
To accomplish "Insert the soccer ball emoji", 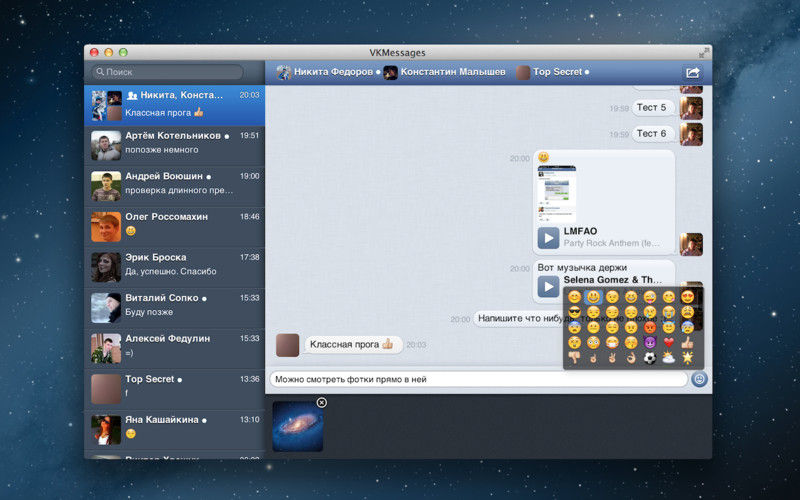I will tap(649, 358).
